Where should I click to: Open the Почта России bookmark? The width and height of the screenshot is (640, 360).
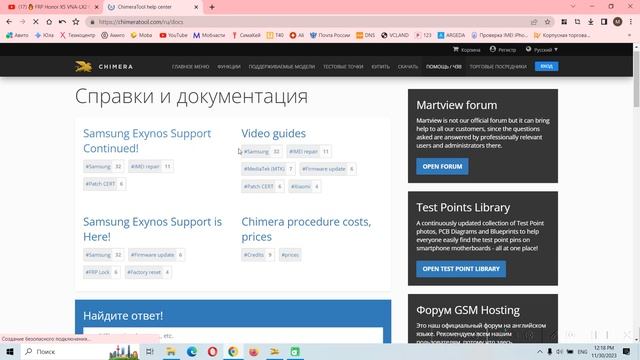coord(330,35)
